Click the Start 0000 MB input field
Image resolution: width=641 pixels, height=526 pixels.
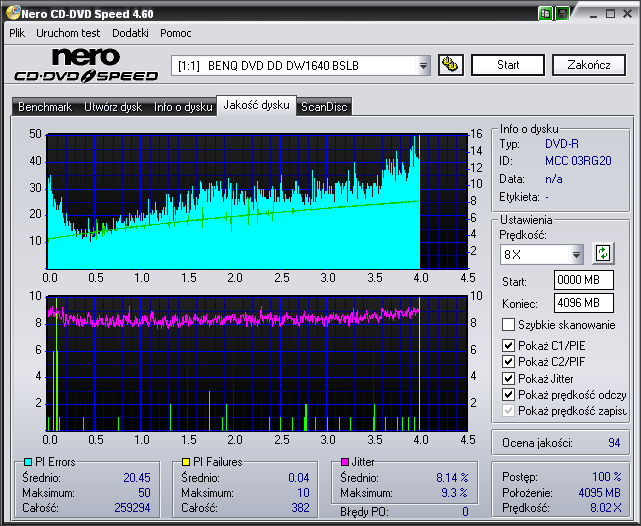click(584, 280)
